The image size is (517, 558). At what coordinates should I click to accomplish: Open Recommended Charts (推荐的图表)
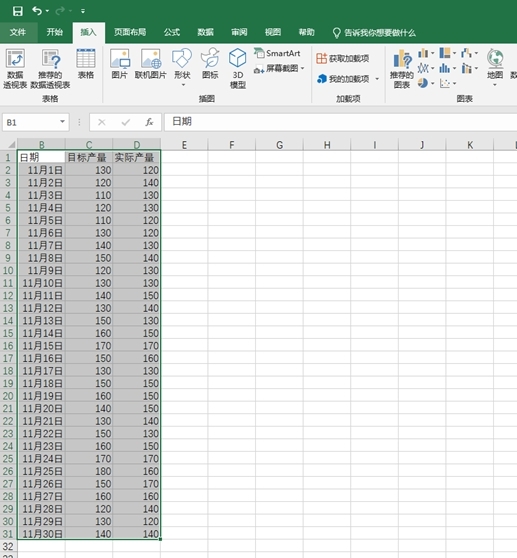coord(402,69)
